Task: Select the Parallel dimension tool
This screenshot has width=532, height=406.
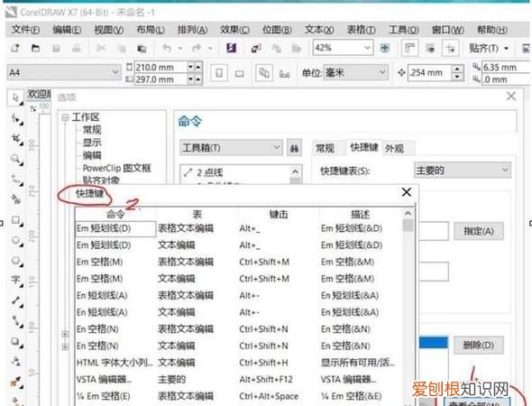Action: (x=15, y=300)
